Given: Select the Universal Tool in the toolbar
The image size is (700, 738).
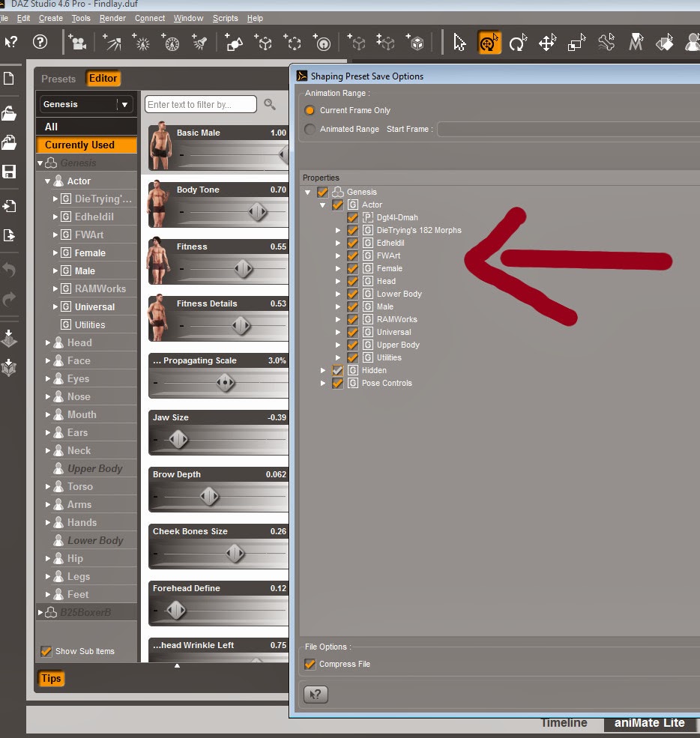Looking at the screenshot, I should (489, 43).
